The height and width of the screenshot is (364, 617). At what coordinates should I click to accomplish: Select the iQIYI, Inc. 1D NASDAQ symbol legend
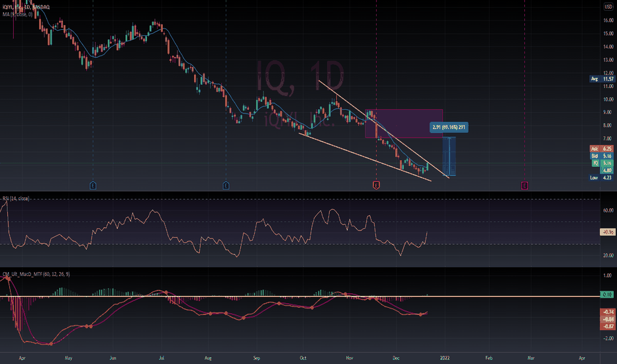click(x=26, y=7)
